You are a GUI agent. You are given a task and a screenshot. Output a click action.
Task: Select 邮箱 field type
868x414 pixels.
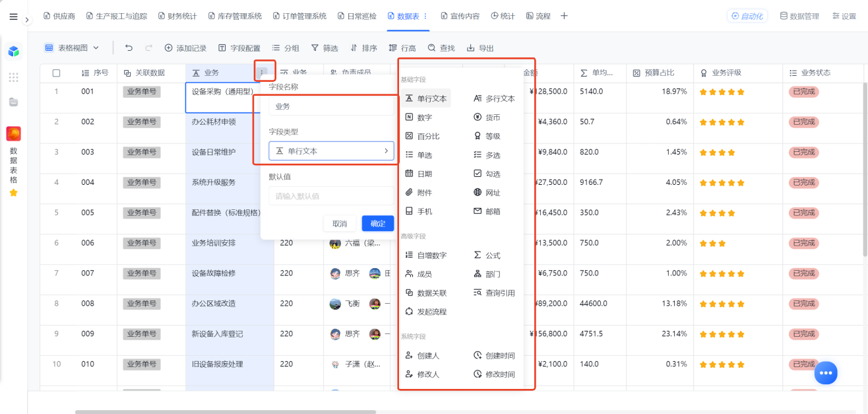point(487,211)
